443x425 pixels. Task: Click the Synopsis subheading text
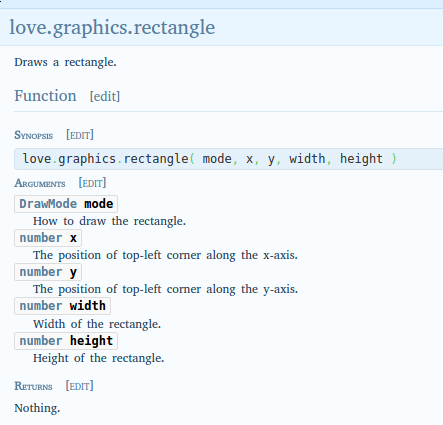(x=34, y=135)
